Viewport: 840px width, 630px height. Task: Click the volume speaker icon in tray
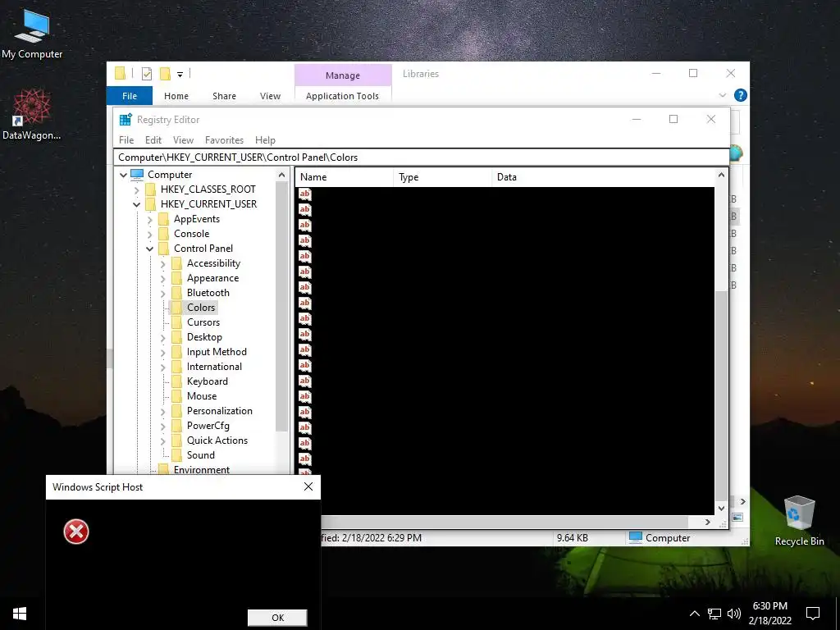click(x=734, y=614)
